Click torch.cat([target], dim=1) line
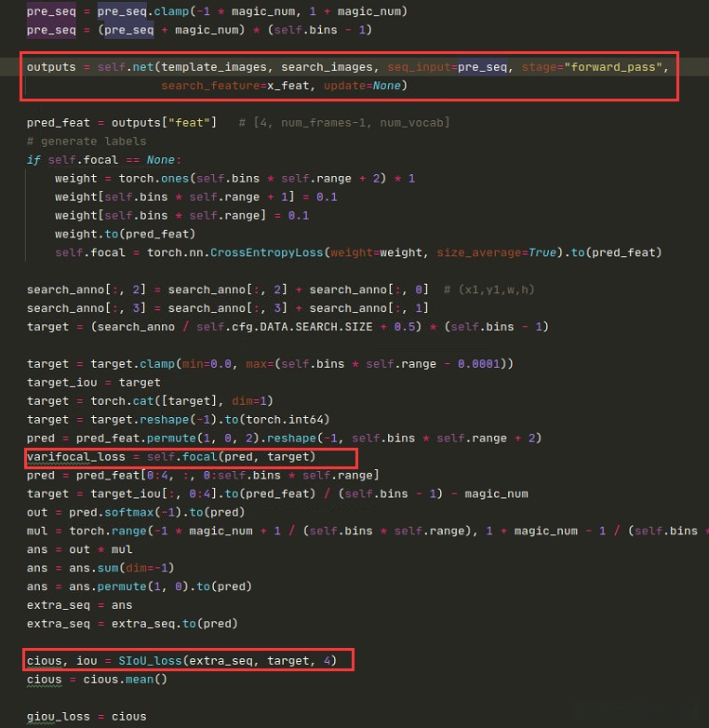 pyautogui.click(x=150, y=401)
